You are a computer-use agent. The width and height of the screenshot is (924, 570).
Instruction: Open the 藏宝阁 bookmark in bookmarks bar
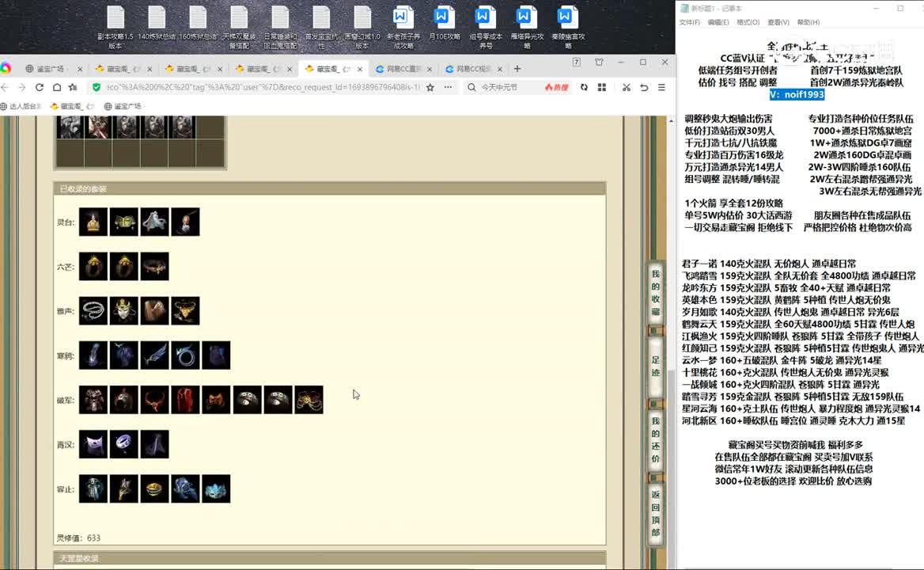pos(72,106)
